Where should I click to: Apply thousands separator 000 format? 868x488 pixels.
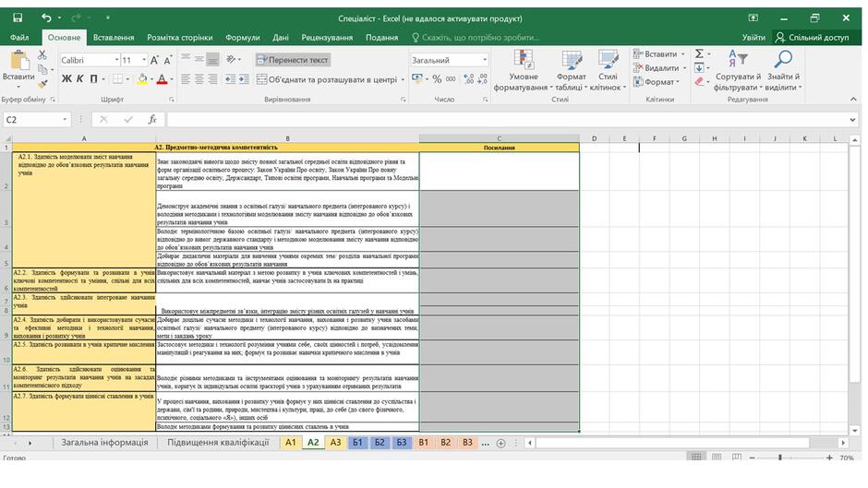tap(451, 79)
